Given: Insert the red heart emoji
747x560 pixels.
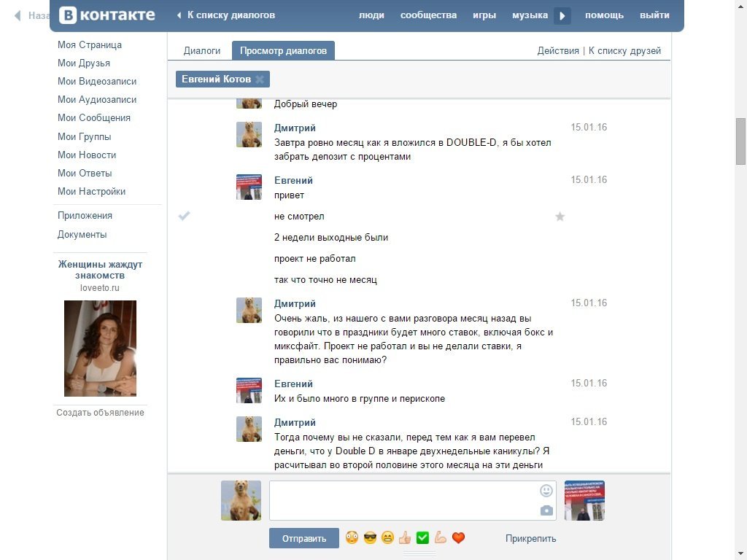Looking at the screenshot, I should click(x=458, y=538).
